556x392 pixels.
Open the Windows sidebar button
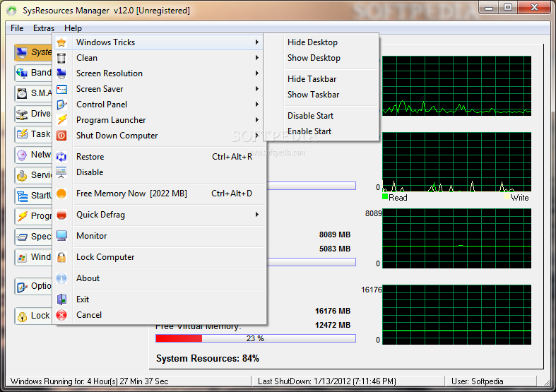coord(34,257)
